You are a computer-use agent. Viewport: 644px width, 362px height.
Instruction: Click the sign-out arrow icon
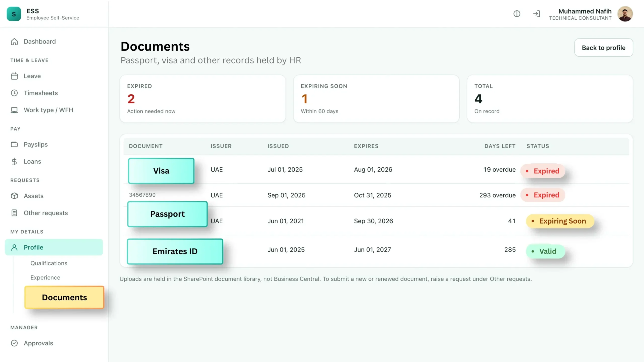pos(536,14)
